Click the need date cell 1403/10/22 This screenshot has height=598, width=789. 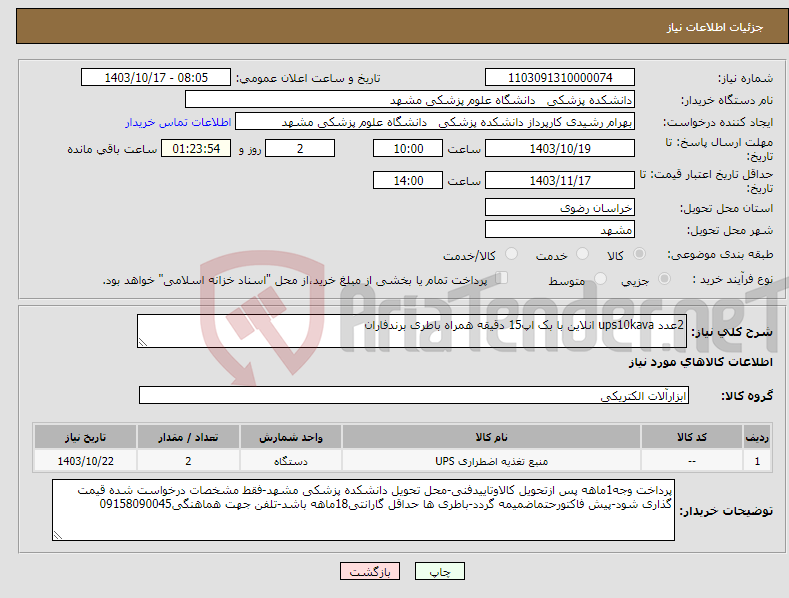click(85, 461)
